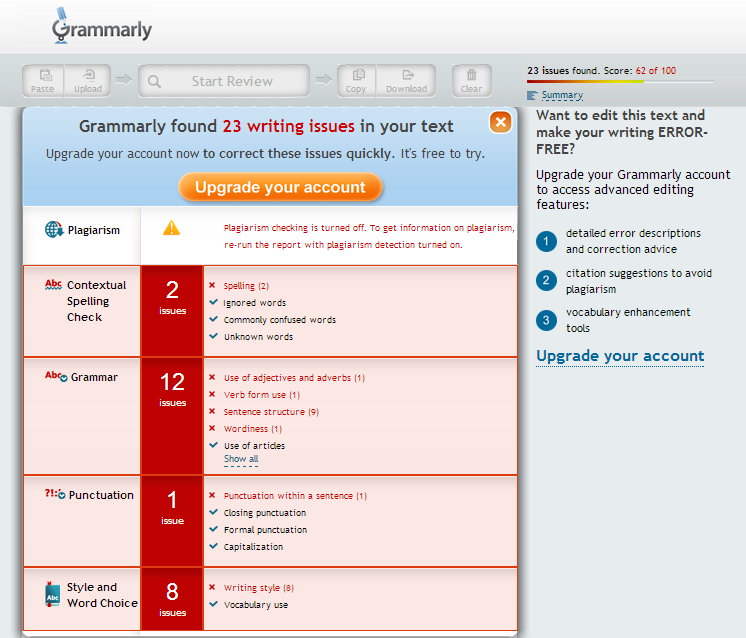The image size is (746, 638).
Task: Click the Commonly confused words entry
Action: pos(280,320)
